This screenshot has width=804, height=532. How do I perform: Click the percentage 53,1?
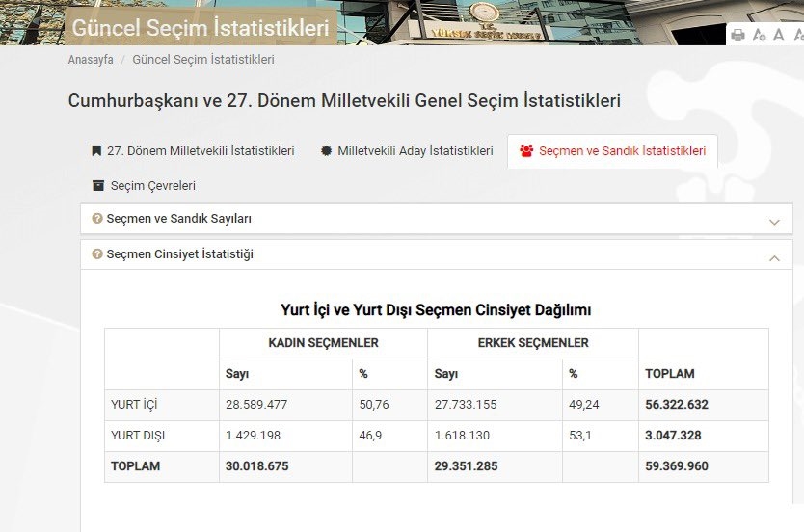(x=580, y=436)
